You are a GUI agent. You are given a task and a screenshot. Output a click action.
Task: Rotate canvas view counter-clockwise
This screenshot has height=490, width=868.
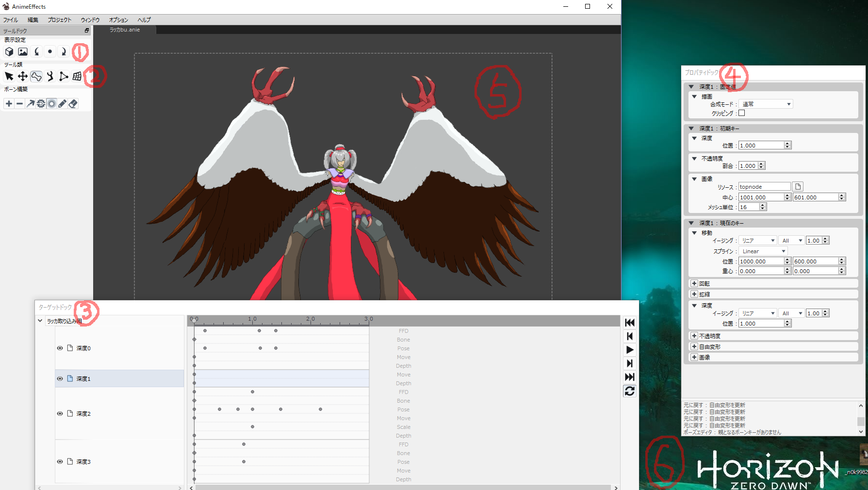[x=36, y=51]
